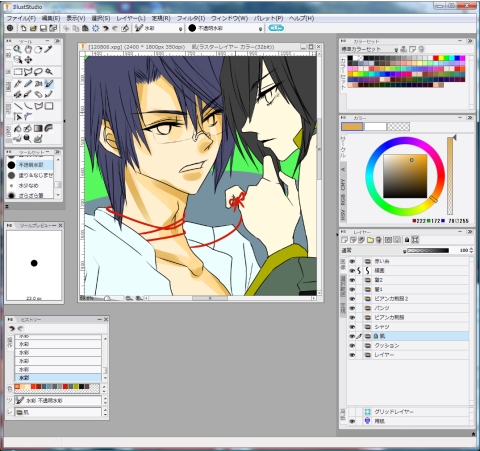Hide the パンツ layer eye
The image size is (480, 451).
[x=352, y=308]
